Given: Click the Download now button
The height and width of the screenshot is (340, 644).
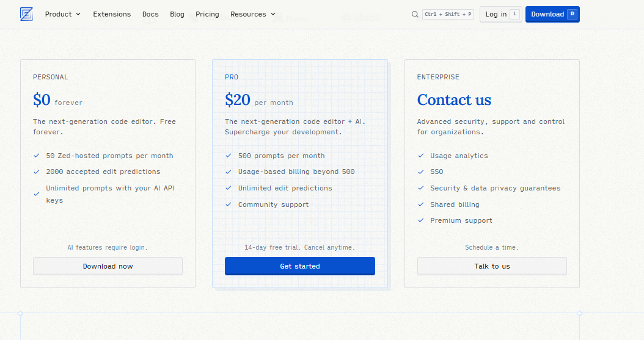Looking at the screenshot, I should coord(108,266).
